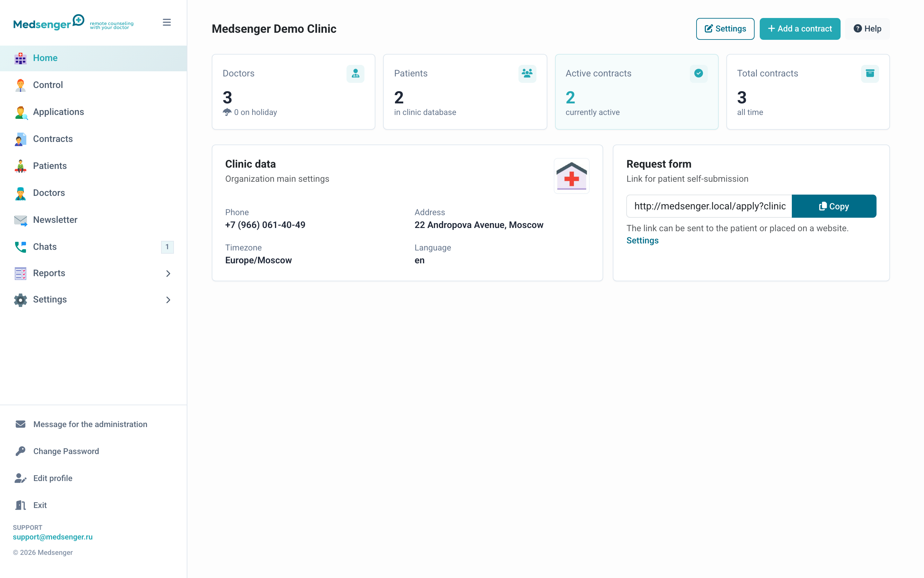Click the envelope icon beside Message for administration
The width and height of the screenshot is (924, 578).
(x=20, y=424)
